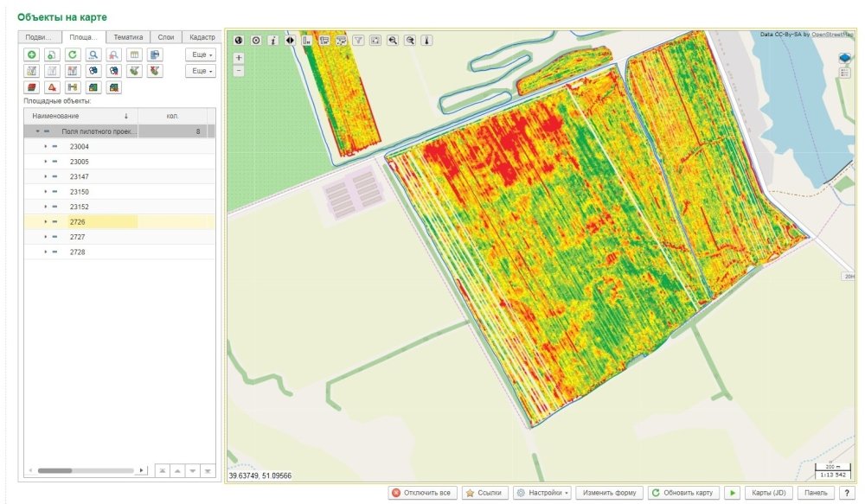Click the info 'i' map tool
Viewport: 865px width, 504px height.
[x=273, y=41]
